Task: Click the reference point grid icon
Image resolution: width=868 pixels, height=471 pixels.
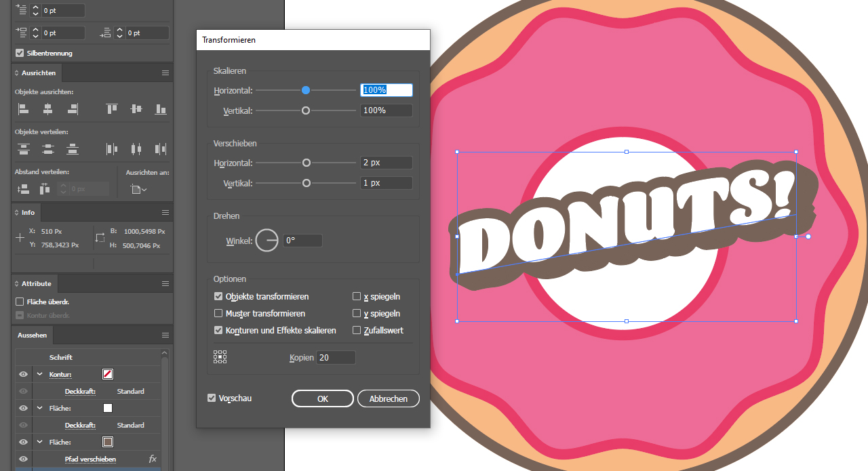Action: pyautogui.click(x=220, y=357)
